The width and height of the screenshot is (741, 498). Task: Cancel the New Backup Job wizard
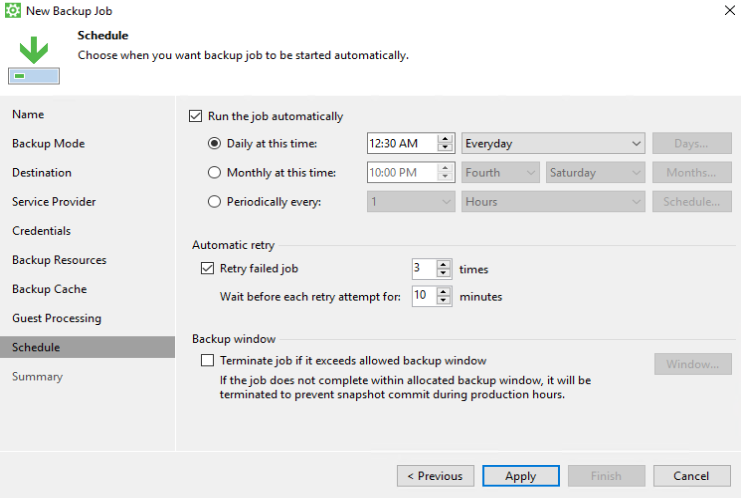tap(691, 476)
